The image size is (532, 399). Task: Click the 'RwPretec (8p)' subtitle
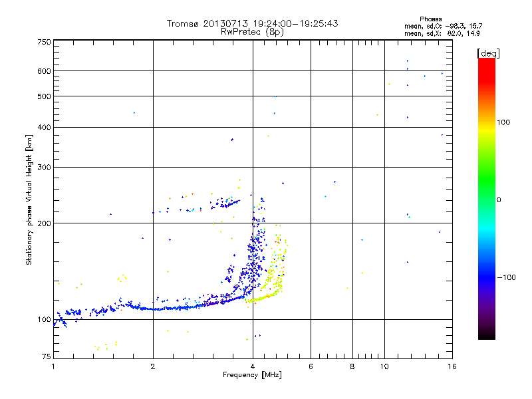click(252, 32)
